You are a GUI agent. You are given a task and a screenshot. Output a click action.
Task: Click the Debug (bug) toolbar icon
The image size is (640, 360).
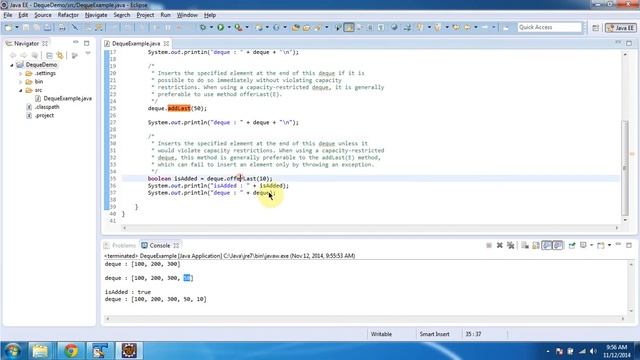coord(202,27)
